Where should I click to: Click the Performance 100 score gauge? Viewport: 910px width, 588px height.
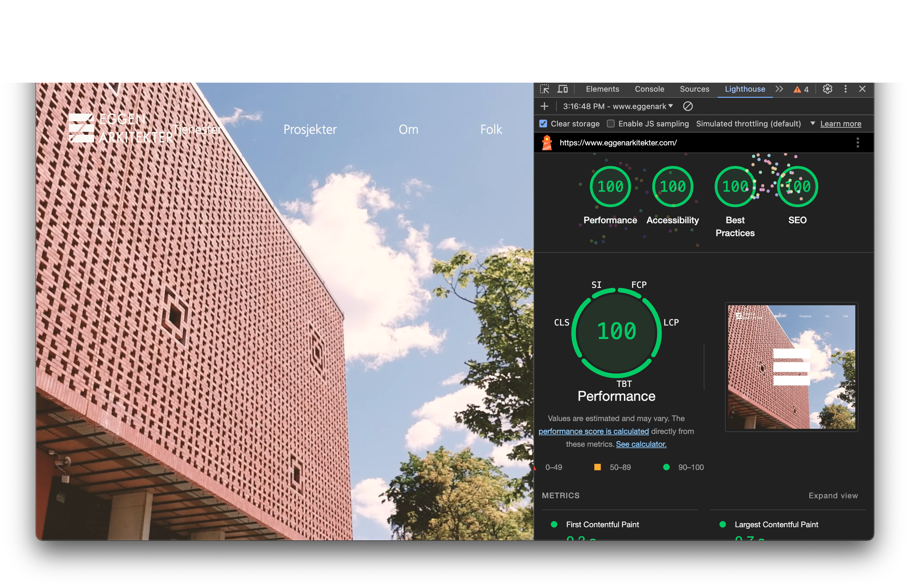pos(610,186)
